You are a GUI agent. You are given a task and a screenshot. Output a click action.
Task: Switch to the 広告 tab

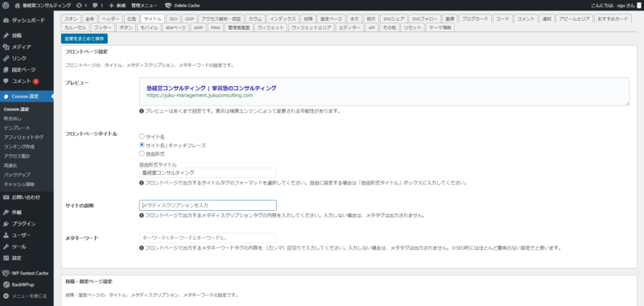tap(131, 19)
